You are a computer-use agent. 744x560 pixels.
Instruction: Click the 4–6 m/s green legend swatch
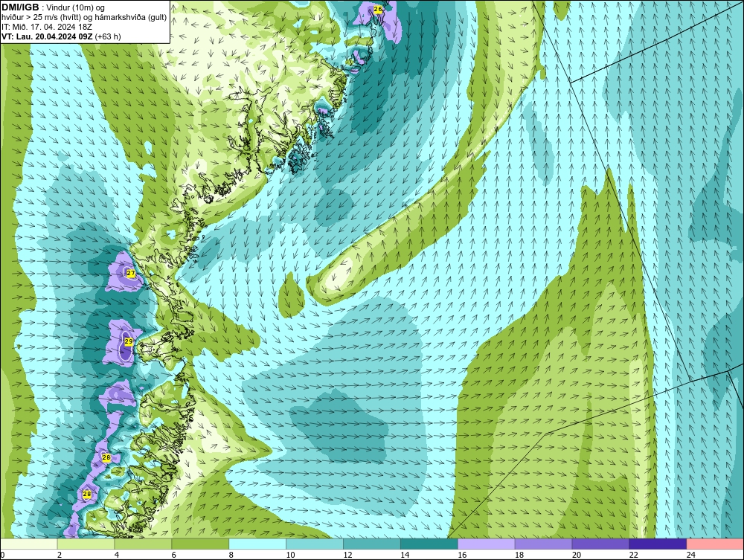(x=143, y=544)
